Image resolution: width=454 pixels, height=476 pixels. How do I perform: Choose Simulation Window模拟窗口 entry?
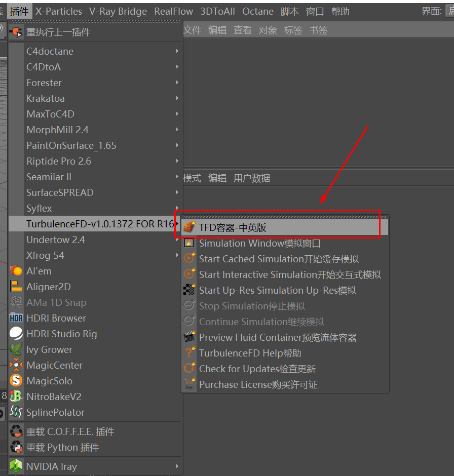click(285, 243)
